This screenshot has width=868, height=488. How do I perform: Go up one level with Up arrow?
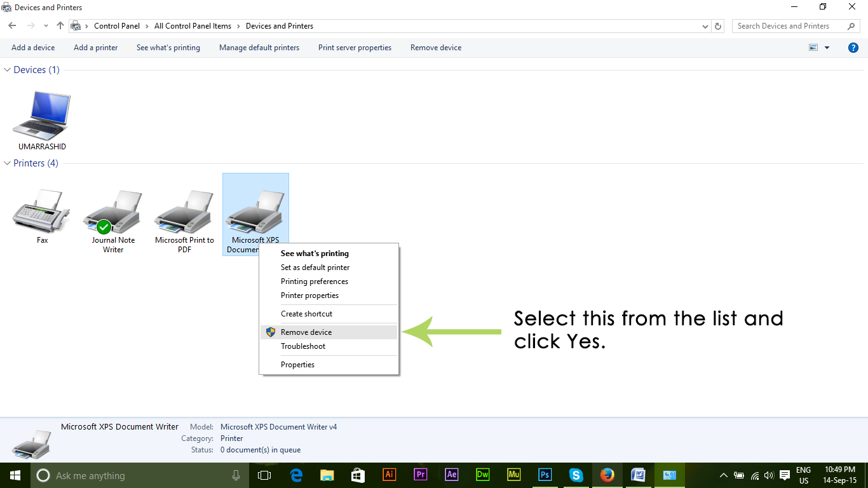click(x=60, y=26)
